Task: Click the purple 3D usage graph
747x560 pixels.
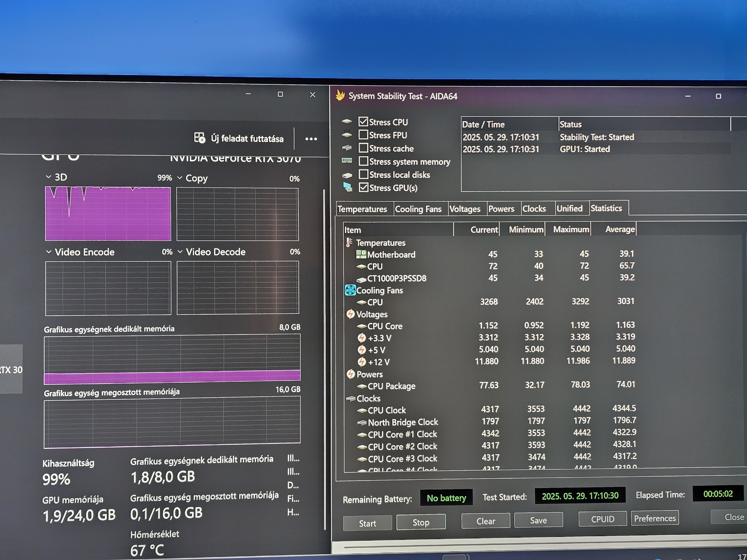Action: [108, 214]
